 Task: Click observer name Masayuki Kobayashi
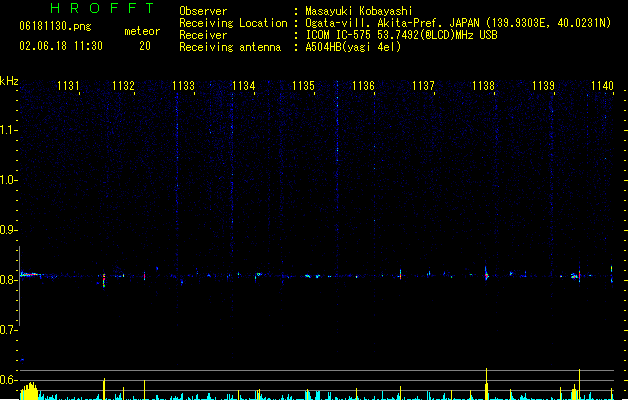pos(359,11)
